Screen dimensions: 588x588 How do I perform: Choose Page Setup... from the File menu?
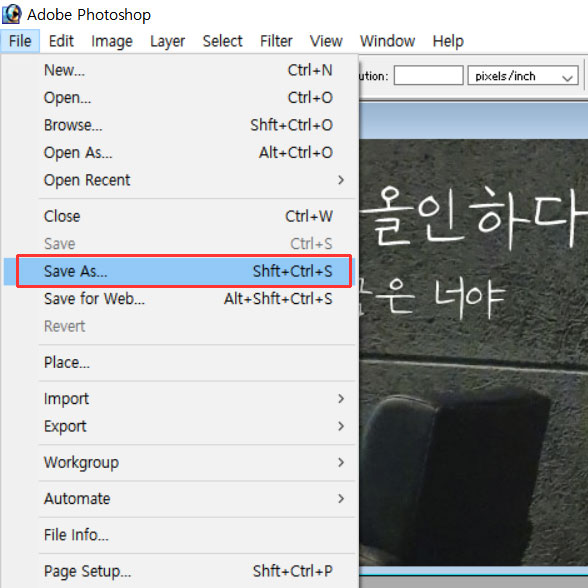click(179, 571)
